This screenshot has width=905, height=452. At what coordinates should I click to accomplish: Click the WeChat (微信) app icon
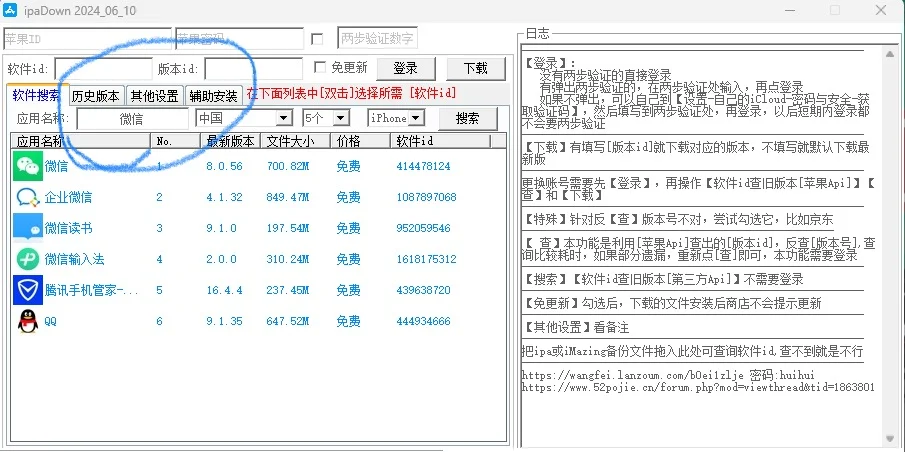[x=28, y=166]
